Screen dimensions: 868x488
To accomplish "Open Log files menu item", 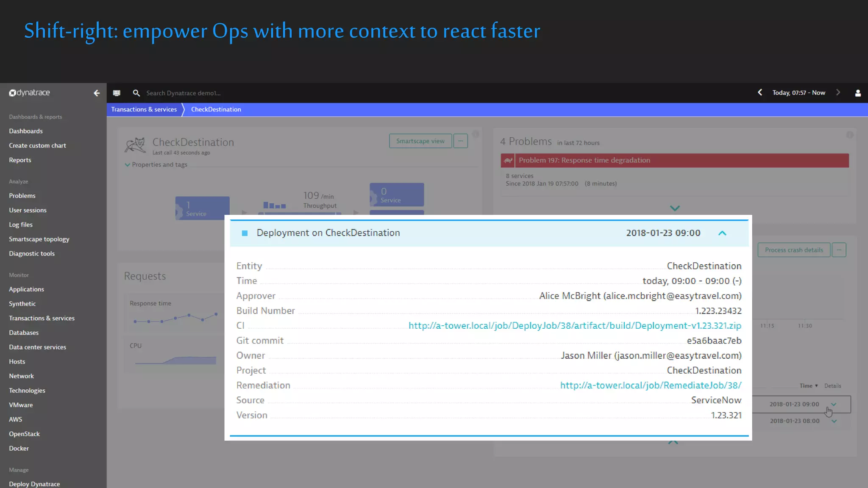I will point(21,225).
